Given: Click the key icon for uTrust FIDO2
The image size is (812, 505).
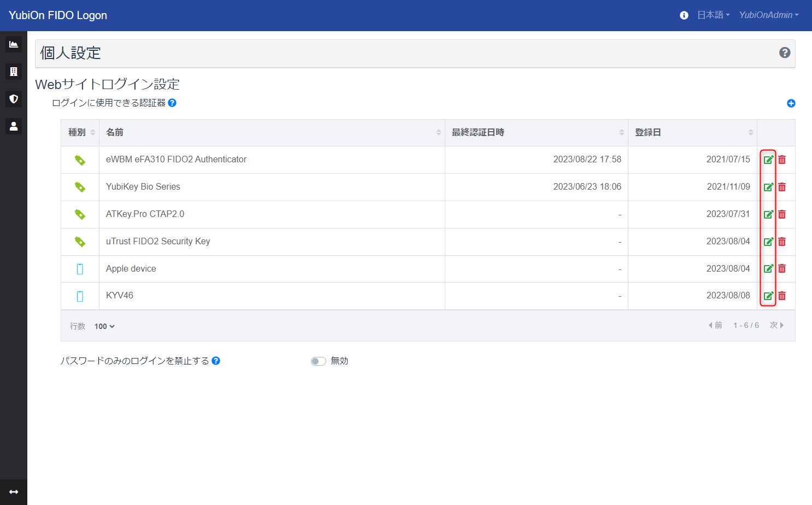Looking at the screenshot, I should click(x=80, y=242).
